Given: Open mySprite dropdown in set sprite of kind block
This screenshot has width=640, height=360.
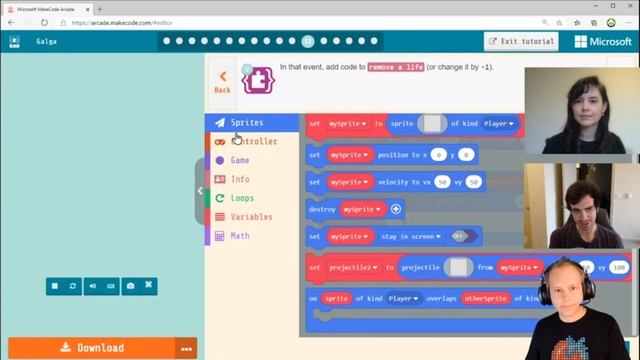Looking at the screenshot, I should click(348, 124).
